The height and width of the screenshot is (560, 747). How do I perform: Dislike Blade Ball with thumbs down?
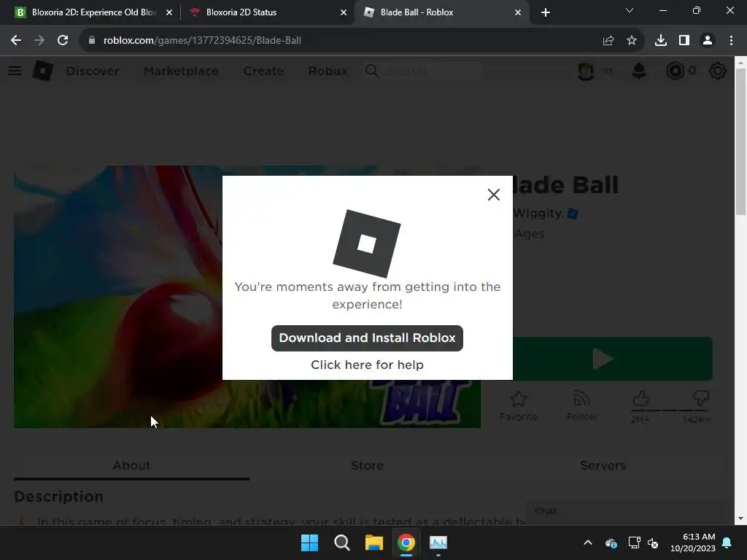(x=701, y=399)
